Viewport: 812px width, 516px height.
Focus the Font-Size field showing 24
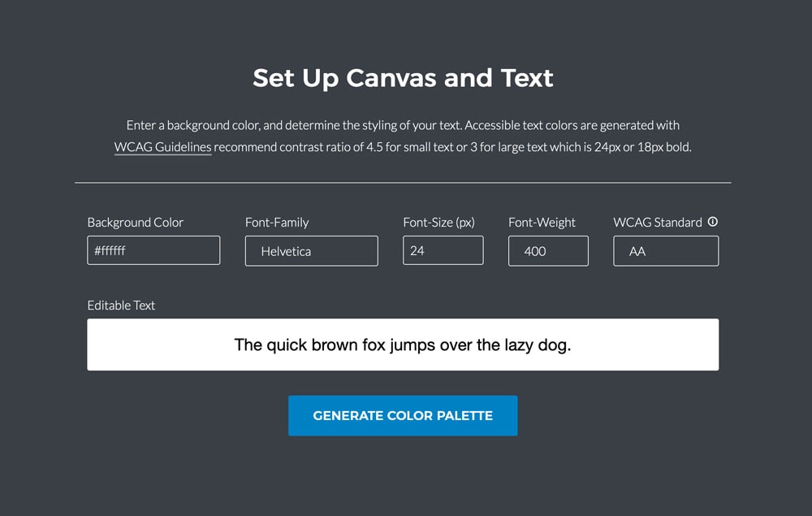(443, 250)
